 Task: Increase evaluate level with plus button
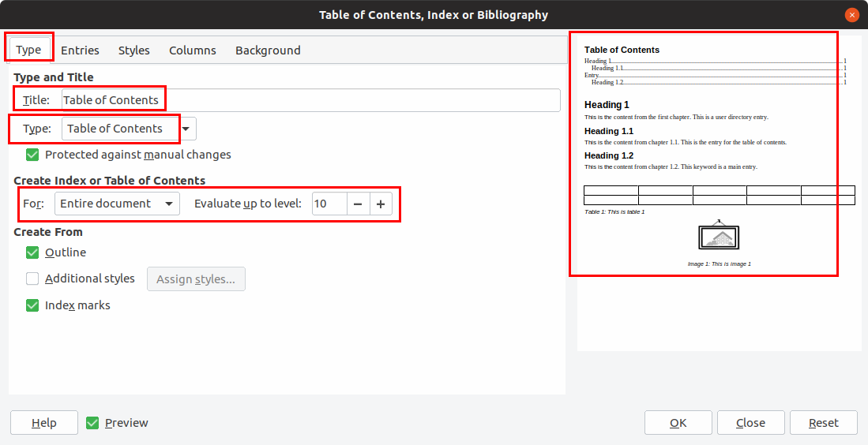click(381, 204)
